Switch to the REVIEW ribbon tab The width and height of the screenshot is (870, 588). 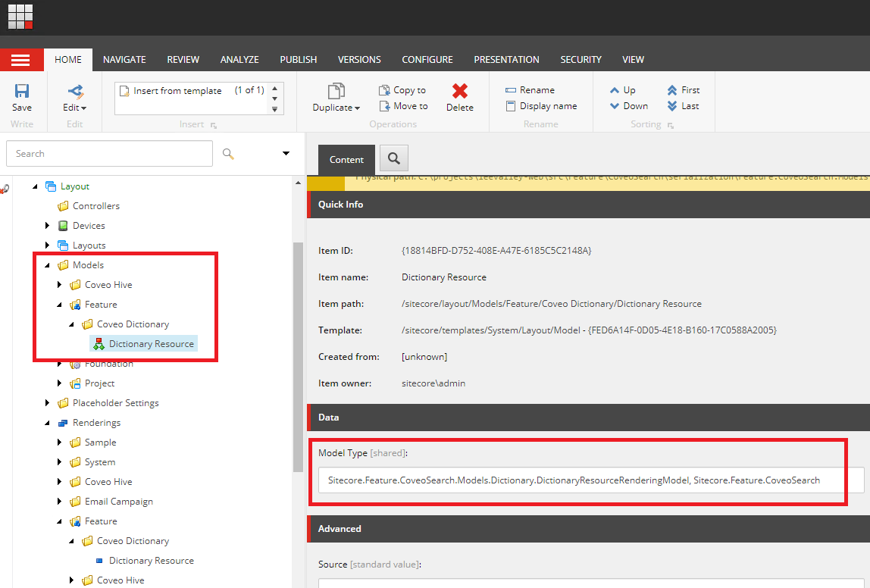pyautogui.click(x=183, y=60)
